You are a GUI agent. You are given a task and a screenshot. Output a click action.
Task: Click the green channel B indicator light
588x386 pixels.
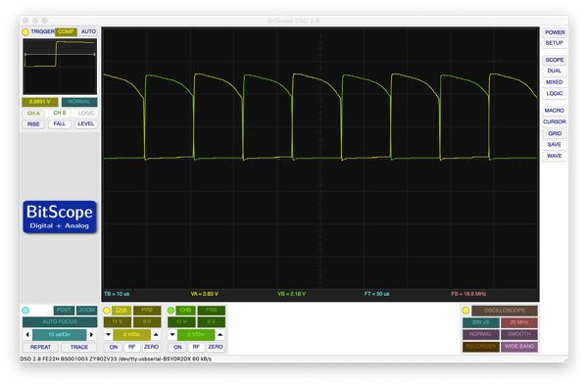coord(171,311)
